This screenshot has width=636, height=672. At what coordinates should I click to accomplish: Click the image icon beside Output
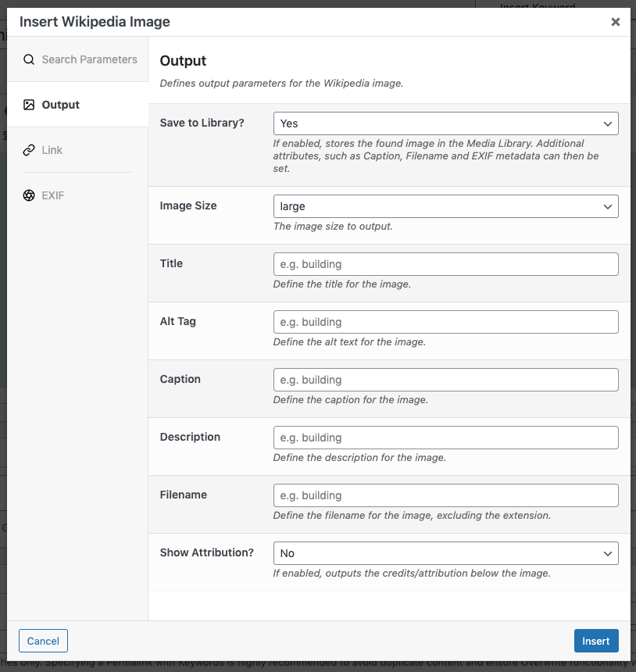pyautogui.click(x=29, y=105)
